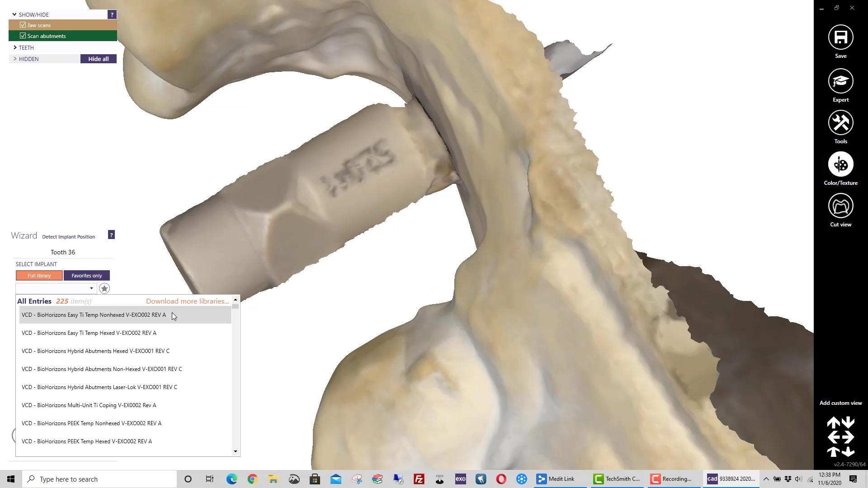Open Opera browser from taskbar

pyautogui.click(x=501, y=479)
